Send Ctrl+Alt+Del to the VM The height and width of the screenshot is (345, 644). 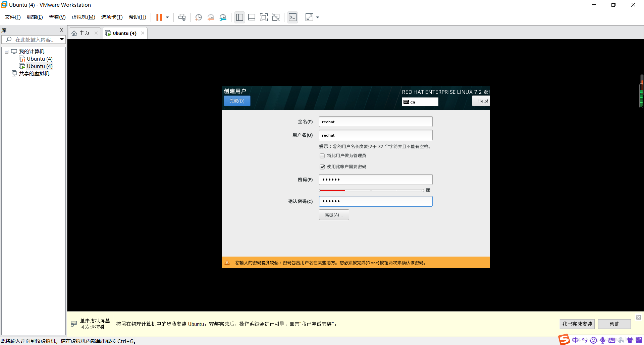(182, 17)
